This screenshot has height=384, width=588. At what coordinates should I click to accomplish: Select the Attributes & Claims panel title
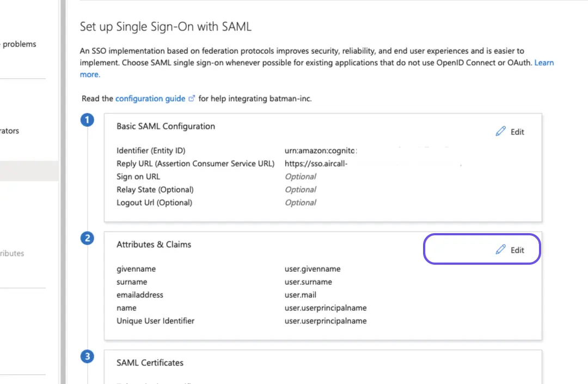click(x=154, y=245)
